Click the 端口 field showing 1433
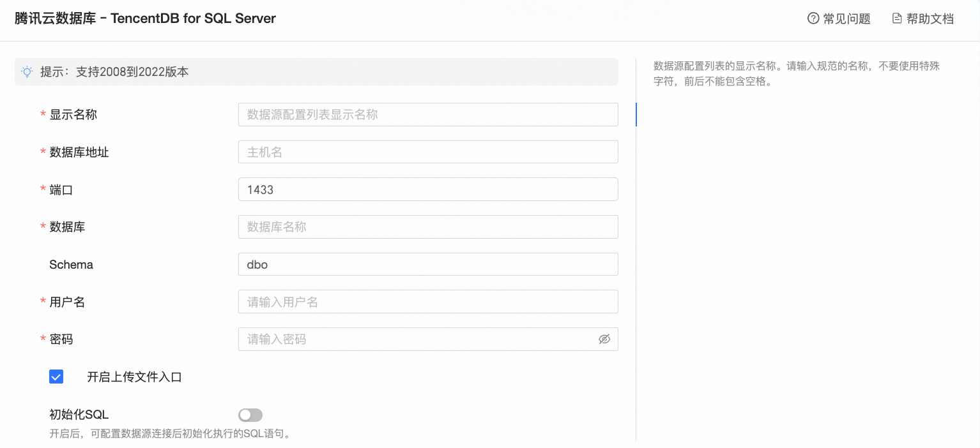980x448 pixels. click(428, 190)
